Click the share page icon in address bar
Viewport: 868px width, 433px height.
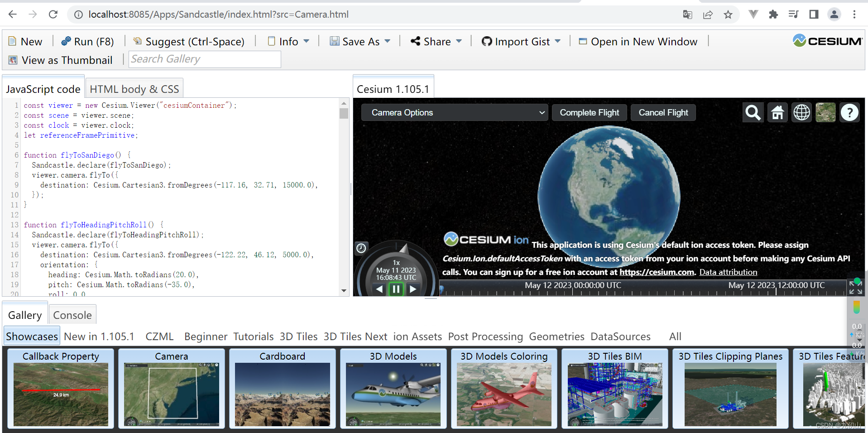click(x=708, y=14)
